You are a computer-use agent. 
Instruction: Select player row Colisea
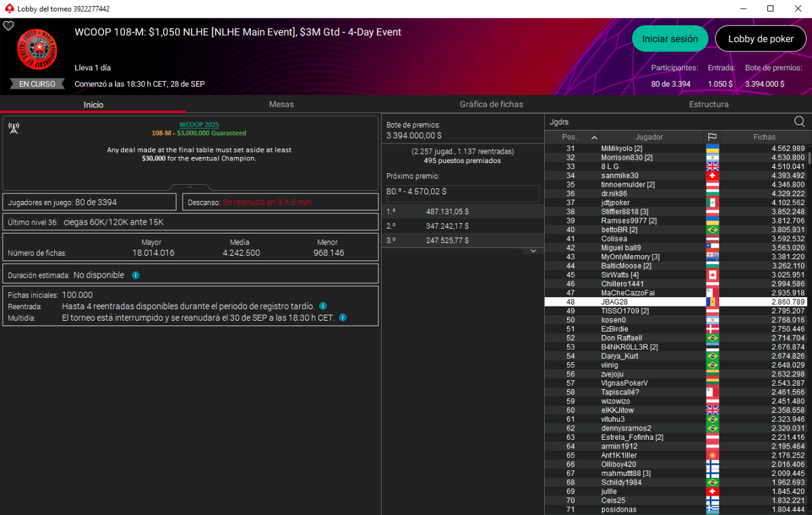[x=677, y=239]
